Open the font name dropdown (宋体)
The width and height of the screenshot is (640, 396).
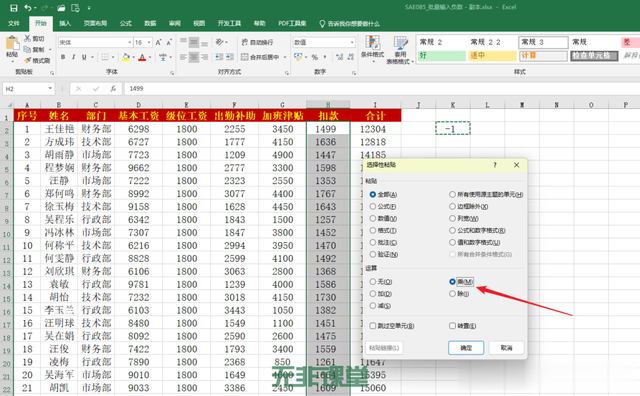[x=130, y=42]
